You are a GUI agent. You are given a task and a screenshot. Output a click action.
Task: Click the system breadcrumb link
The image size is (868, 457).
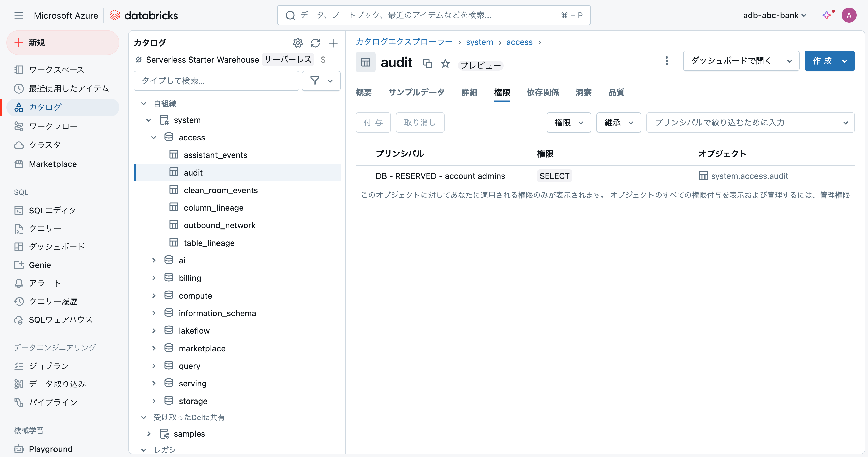click(x=479, y=42)
